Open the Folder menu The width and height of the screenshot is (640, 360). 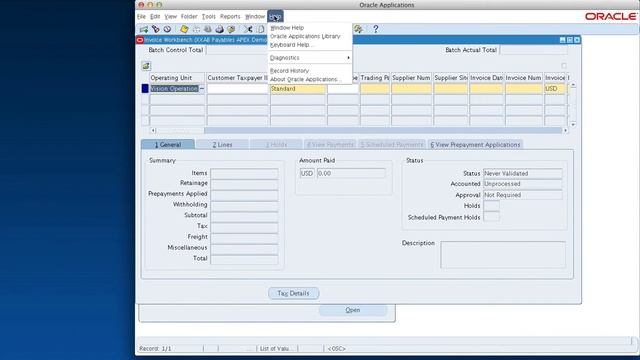pyautogui.click(x=189, y=17)
